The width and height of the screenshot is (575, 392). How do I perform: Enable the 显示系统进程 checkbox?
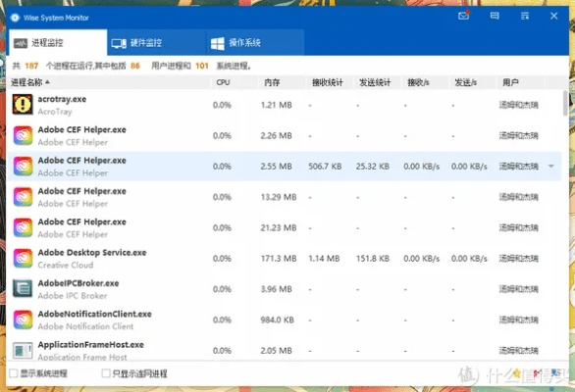(x=14, y=373)
